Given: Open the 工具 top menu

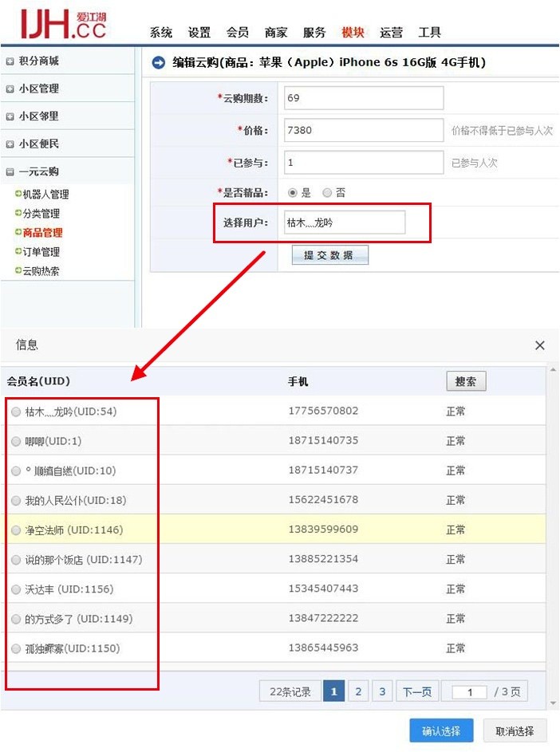Looking at the screenshot, I should [429, 33].
